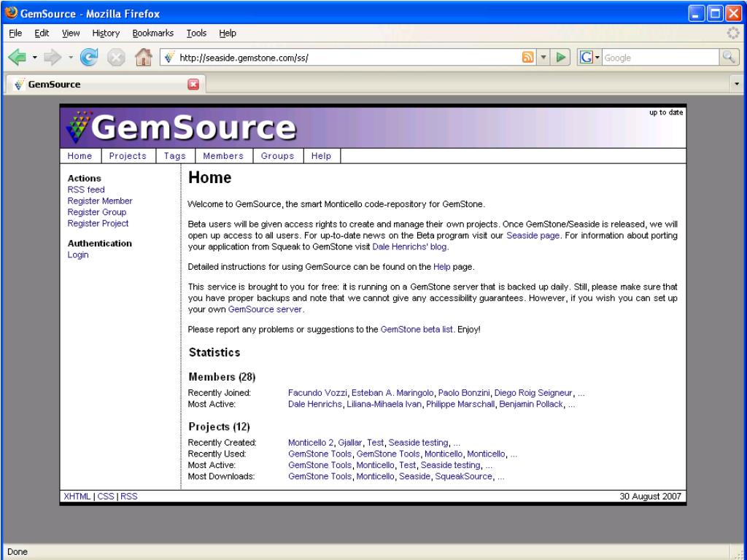Screen dimensions: 747x560
Task: Open member Diego Roig Seigneur
Action: (533, 393)
